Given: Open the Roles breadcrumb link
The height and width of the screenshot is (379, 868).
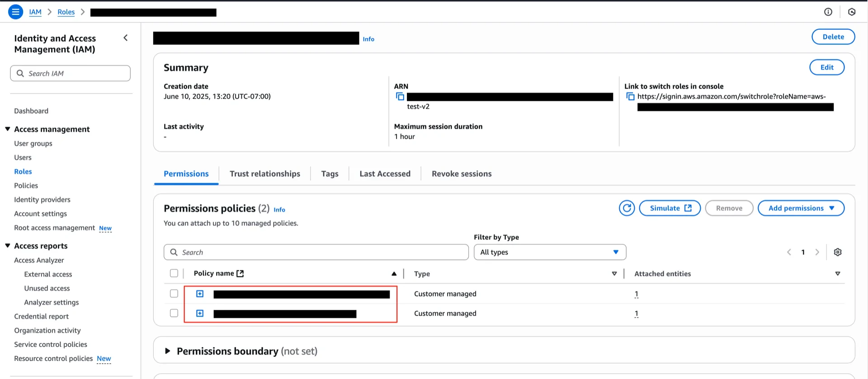Looking at the screenshot, I should tap(66, 12).
